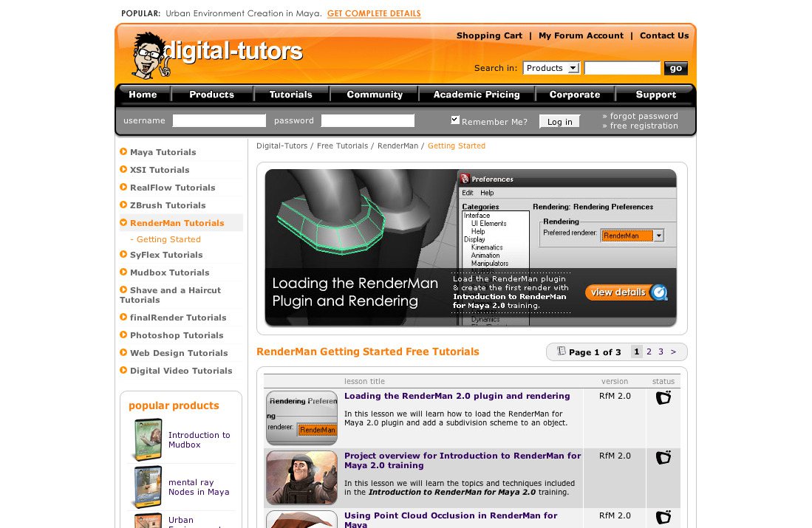812x528 pixels.
Task: Click RenderMan breadcrumb link
Action: 398,146
